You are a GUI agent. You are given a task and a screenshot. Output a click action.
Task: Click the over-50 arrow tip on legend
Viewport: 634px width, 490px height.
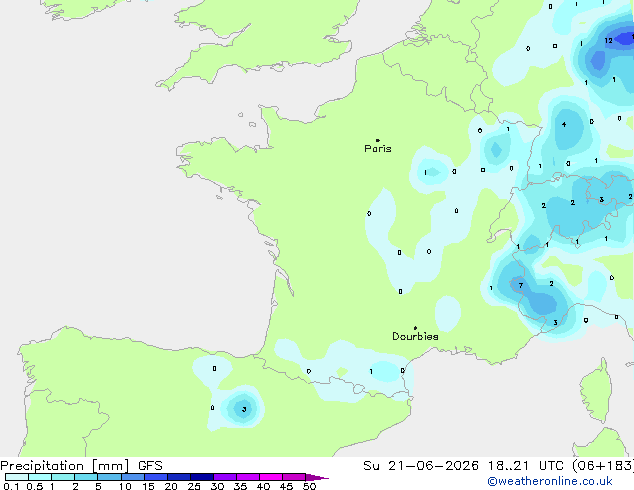pyautogui.click(x=319, y=477)
